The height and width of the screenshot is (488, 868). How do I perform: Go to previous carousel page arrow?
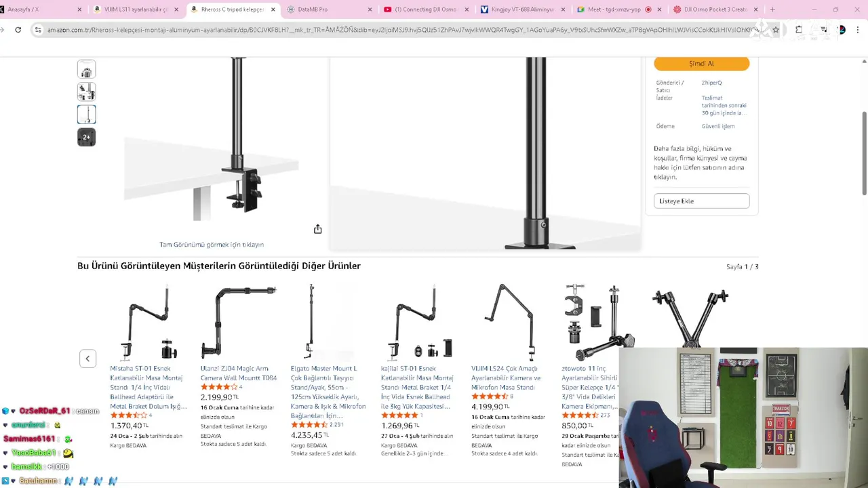[87, 359]
